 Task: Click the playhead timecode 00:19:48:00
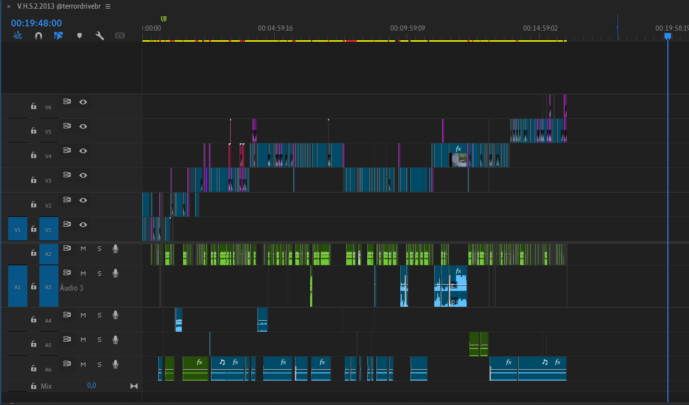click(36, 23)
